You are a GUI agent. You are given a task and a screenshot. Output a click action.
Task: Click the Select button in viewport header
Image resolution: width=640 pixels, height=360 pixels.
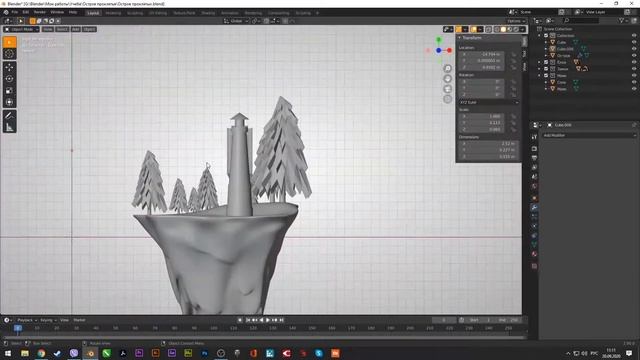pyautogui.click(x=62, y=29)
